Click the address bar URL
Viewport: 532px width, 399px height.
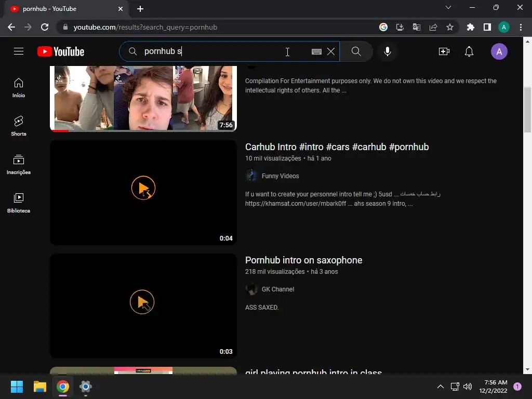pyautogui.click(x=145, y=27)
